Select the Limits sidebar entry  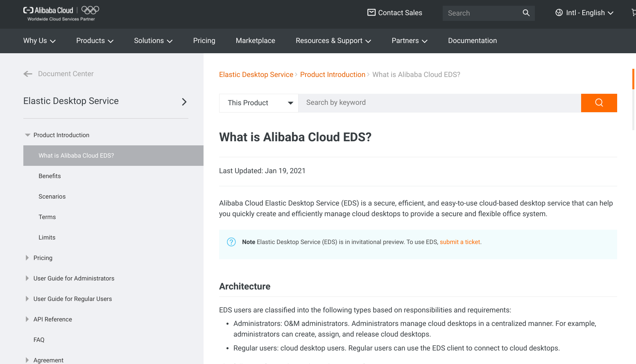[x=47, y=237]
